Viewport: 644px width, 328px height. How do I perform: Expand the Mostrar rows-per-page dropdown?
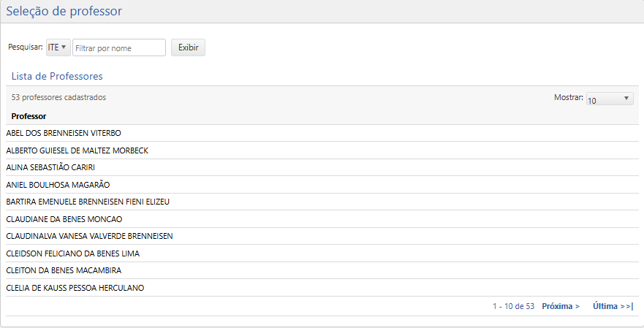(x=610, y=99)
